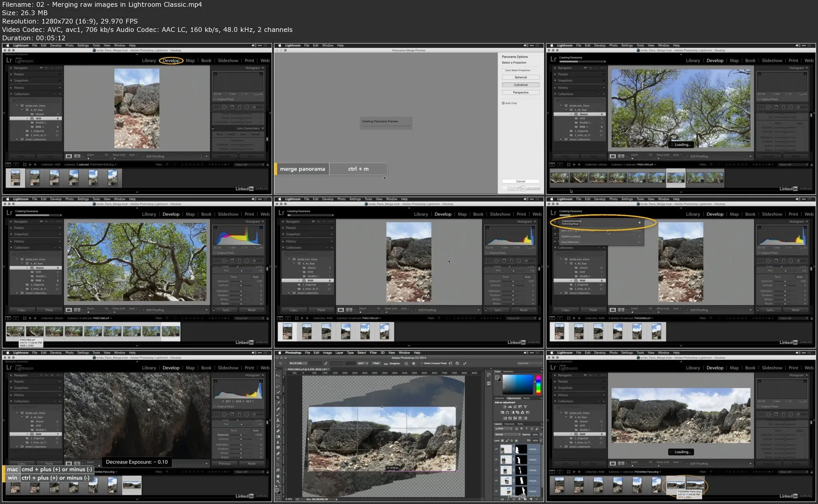This screenshot has height=504, width=818.
Task: Select the Crop tool in Photoshop's toolbar
Action: click(278, 397)
